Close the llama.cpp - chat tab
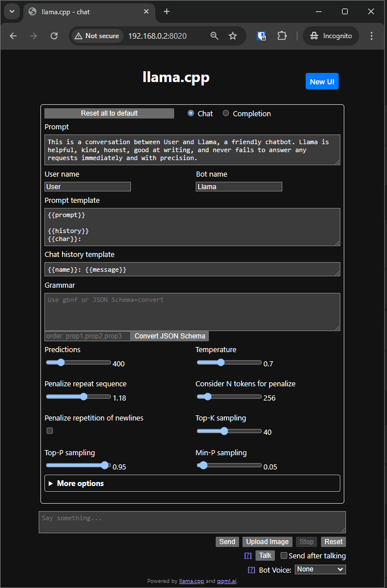Viewport: 387px width, 588px height. (x=146, y=11)
